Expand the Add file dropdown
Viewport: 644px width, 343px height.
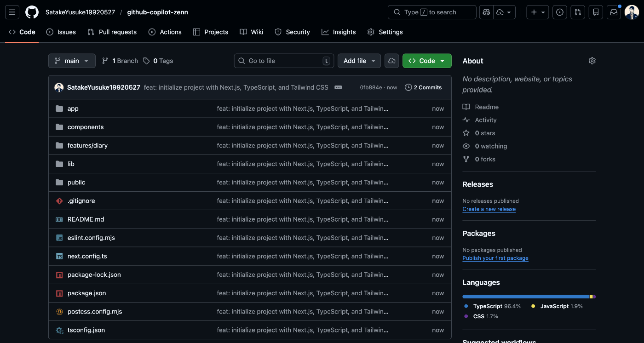coord(359,61)
